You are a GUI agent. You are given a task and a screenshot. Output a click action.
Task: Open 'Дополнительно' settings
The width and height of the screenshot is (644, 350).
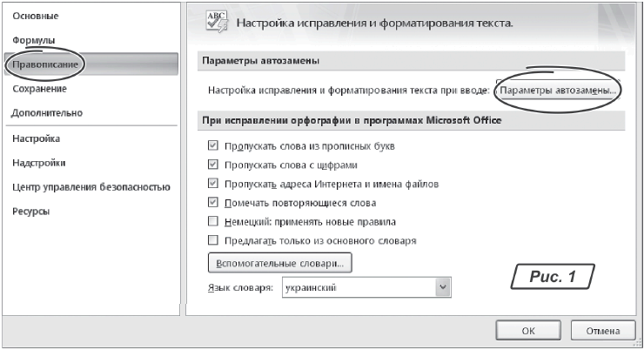[x=47, y=112]
